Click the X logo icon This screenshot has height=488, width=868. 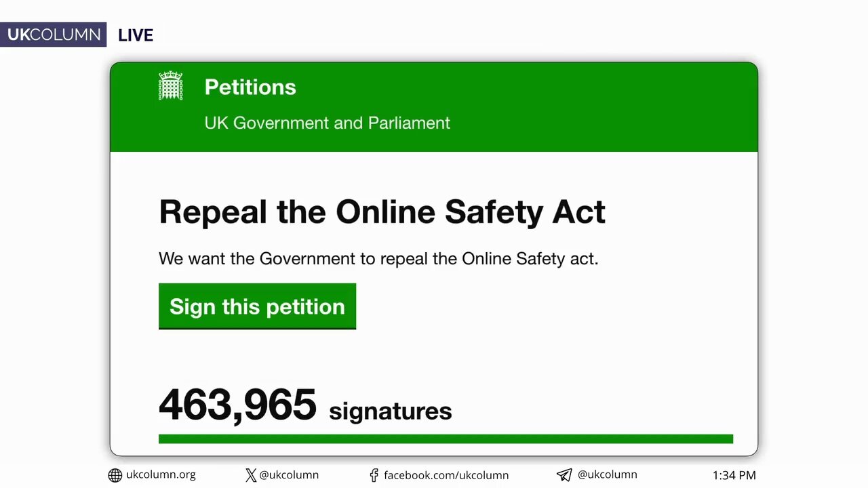tap(251, 475)
